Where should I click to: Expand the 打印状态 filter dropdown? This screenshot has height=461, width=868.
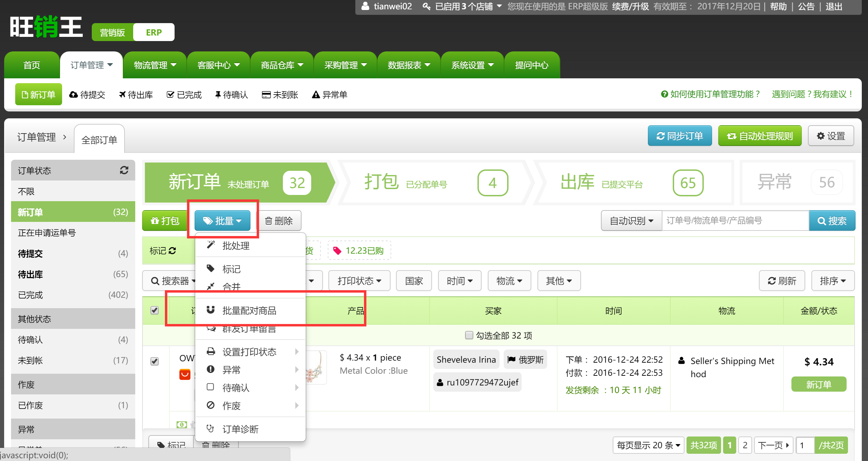pos(359,281)
